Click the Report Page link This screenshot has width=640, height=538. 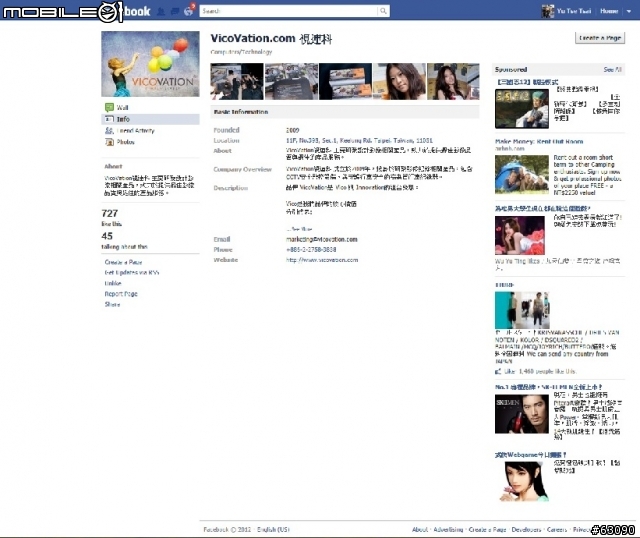click(x=121, y=294)
